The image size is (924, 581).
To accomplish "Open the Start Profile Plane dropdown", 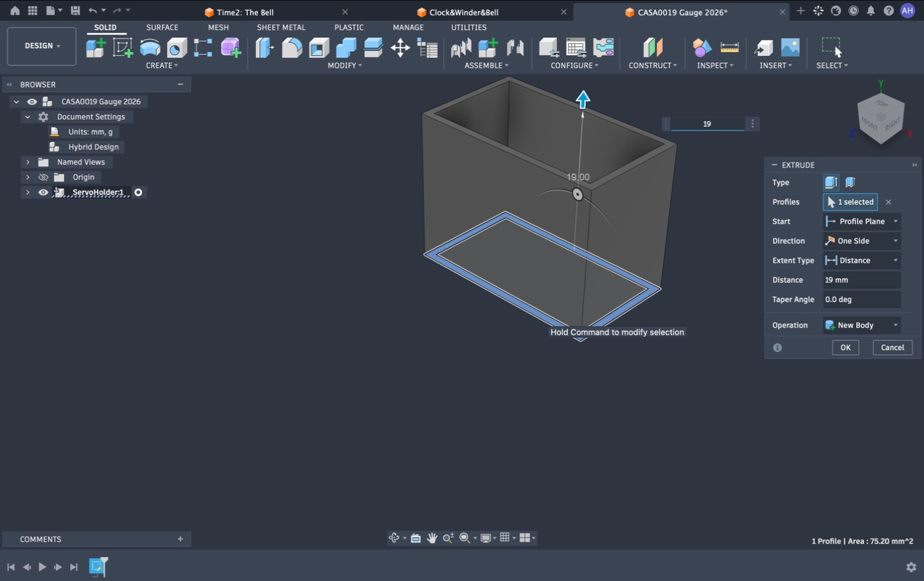I will (x=862, y=221).
